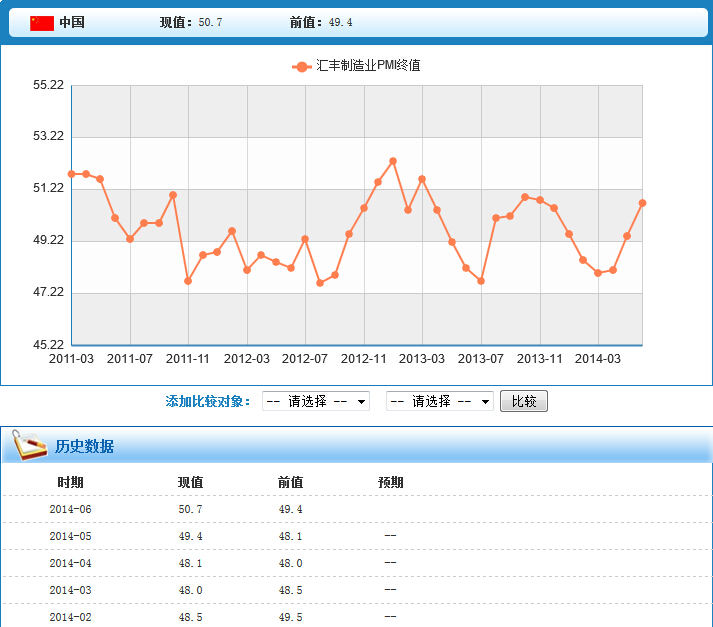Click the 中国 country label
The height and width of the screenshot is (627, 713).
pyautogui.click(x=72, y=22)
